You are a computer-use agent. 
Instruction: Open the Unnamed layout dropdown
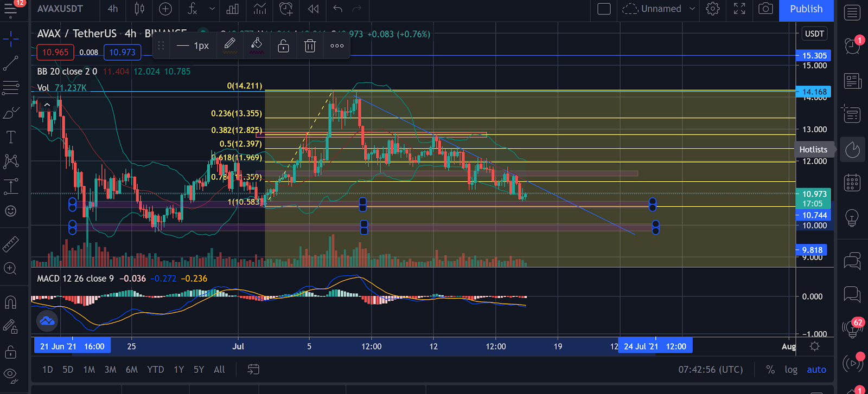(x=659, y=9)
